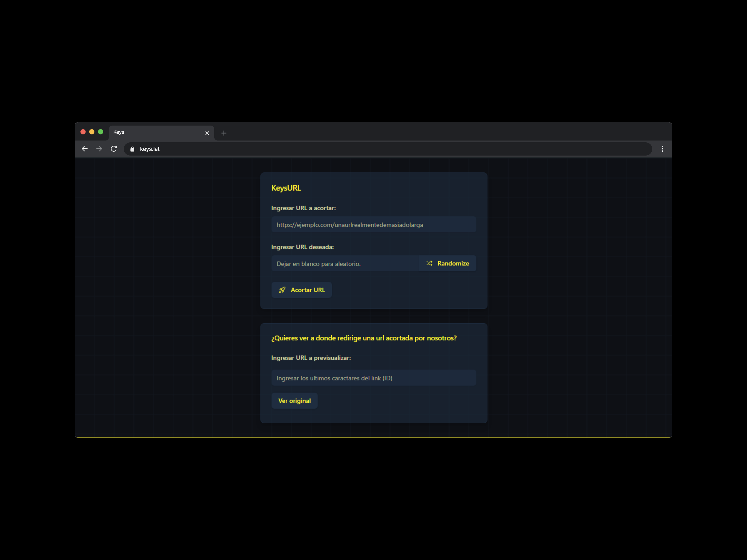Click the rocket icon on Acortar URL
Viewport: 747px width, 560px height.
coord(282,290)
